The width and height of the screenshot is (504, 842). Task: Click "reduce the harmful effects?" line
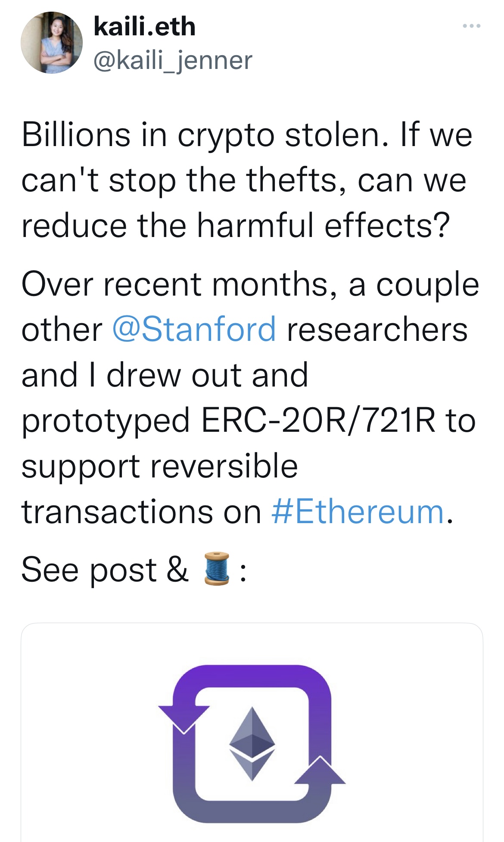tap(236, 225)
